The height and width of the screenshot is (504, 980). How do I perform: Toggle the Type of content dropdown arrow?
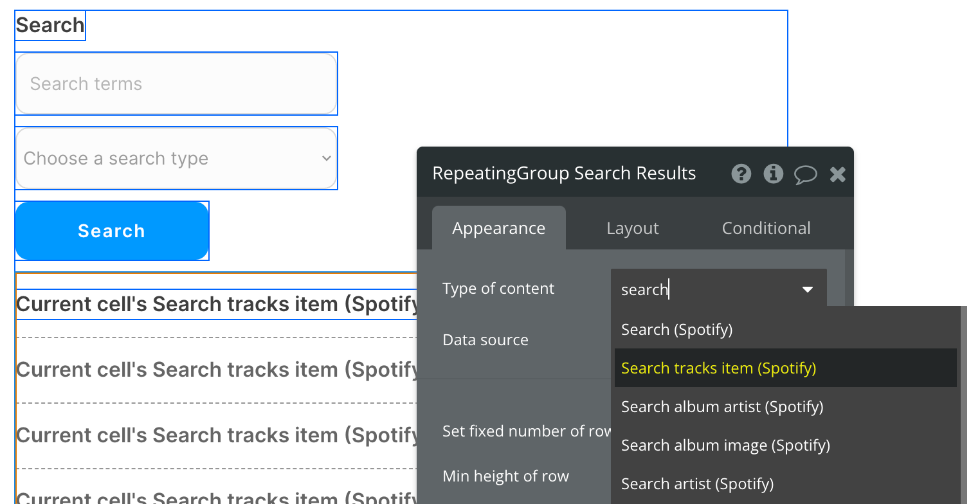(x=808, y=289)
